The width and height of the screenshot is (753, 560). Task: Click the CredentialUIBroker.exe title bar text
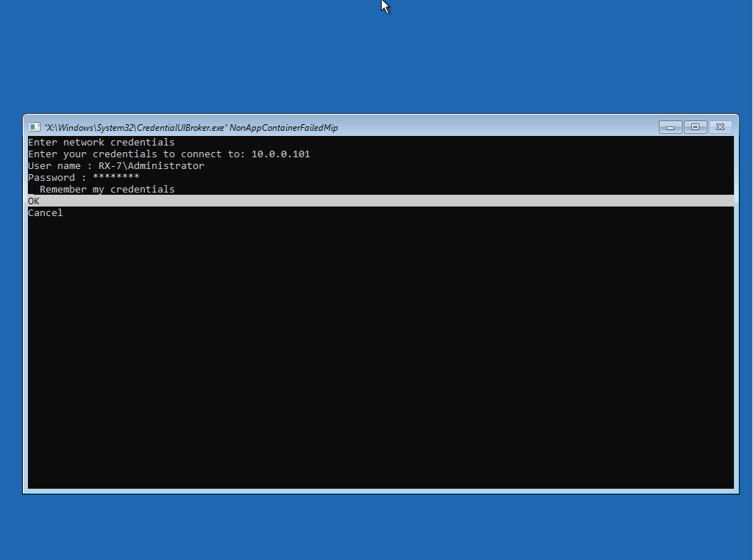click(191, 128)
